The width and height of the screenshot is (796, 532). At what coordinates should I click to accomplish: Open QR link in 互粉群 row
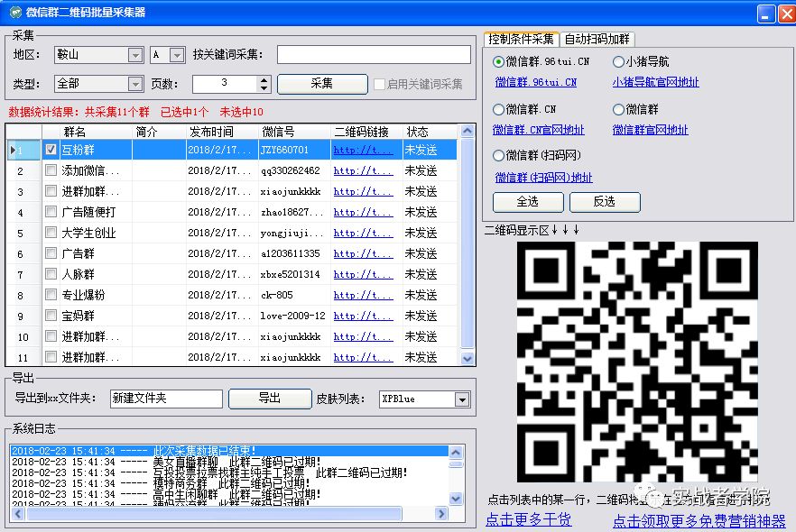(x=363, y=150)
